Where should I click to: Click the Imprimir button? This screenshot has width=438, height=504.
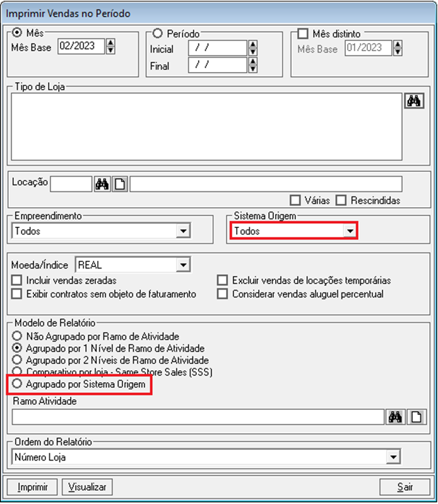coord(32,488)
